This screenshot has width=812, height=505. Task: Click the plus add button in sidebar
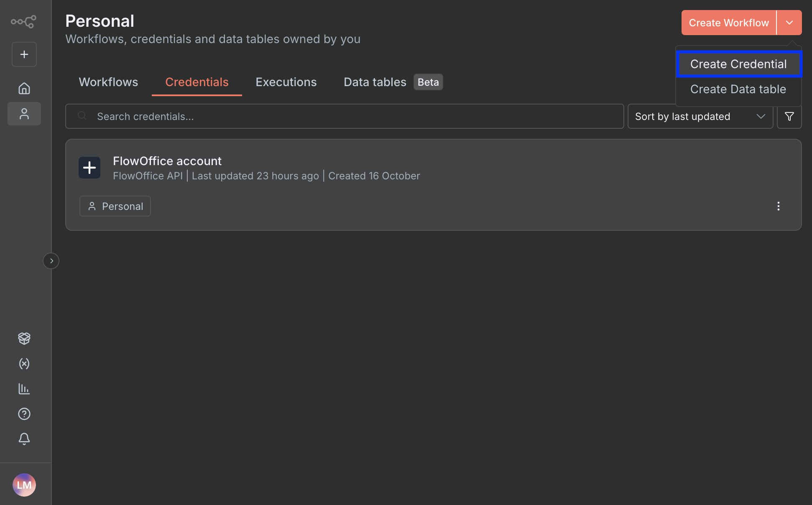[x=24, y=54]
